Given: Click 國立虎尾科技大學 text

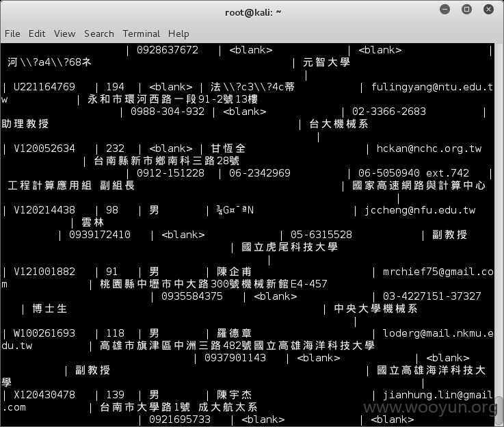Looking at the screenshot, I should (x=289, y=247).
